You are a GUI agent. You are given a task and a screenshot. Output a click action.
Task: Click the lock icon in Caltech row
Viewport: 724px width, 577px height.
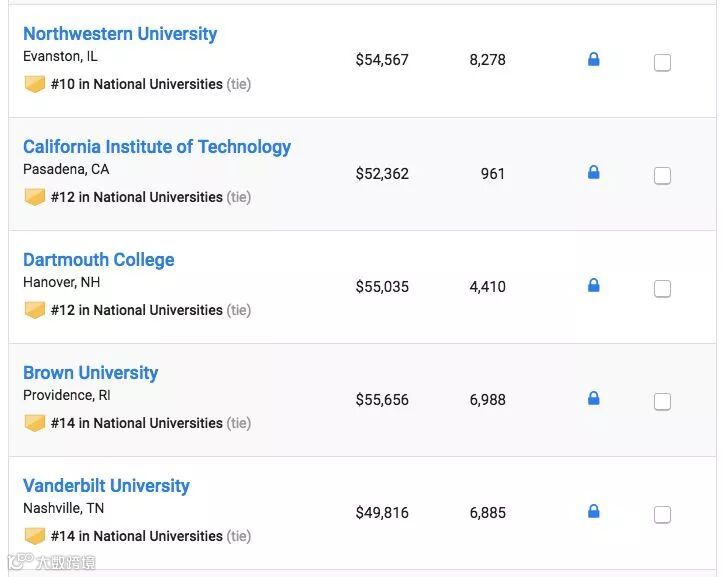click(x=594, y=173)
